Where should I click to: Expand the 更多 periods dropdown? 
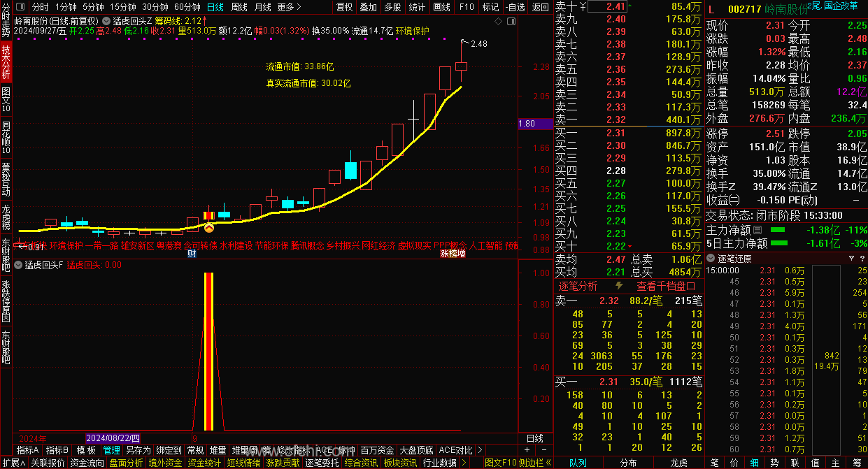(x=290, y=7)
